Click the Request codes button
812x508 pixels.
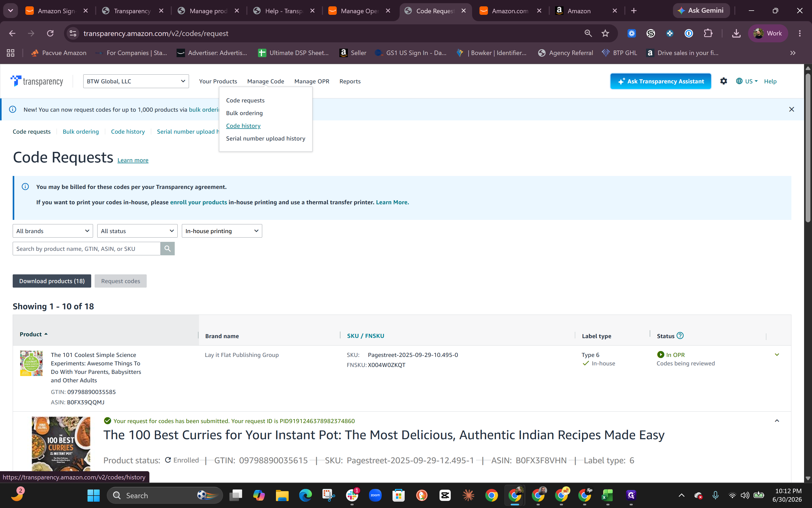(121, 281)
